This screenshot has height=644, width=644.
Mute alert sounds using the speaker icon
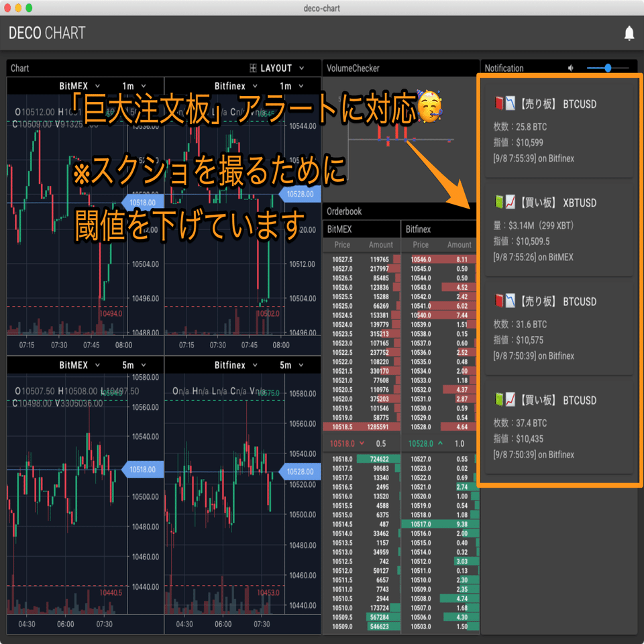click(x=570, y=67)
